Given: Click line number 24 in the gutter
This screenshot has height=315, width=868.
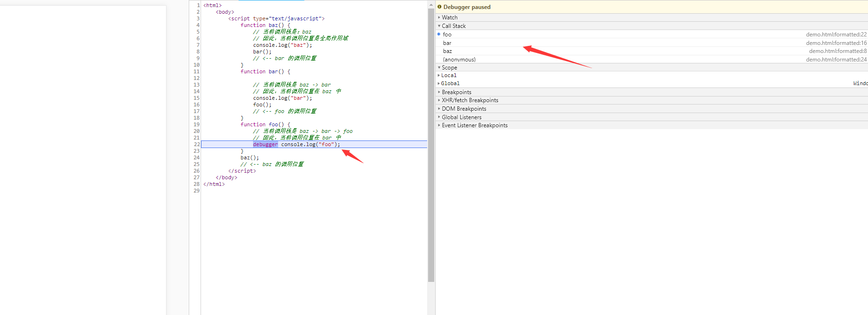Looking at the screenshot, I should click(x=197, y=157).
